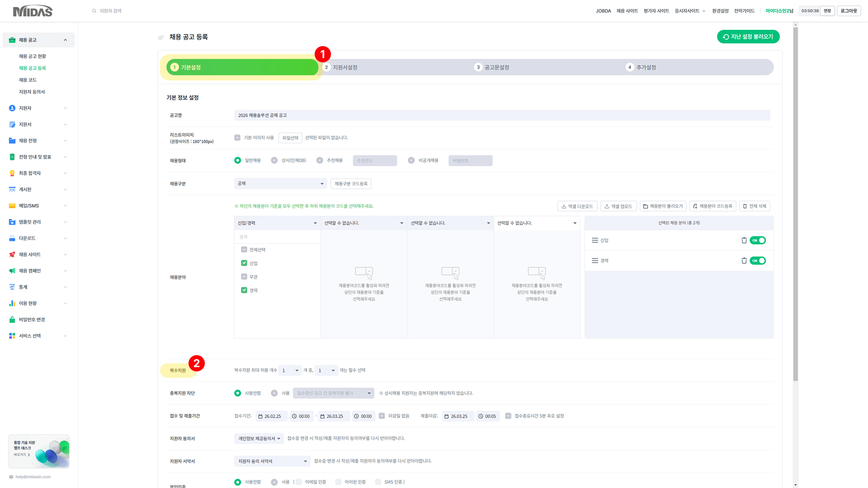
Task: Click the 공고명 input field
Action: click(502, 115)
